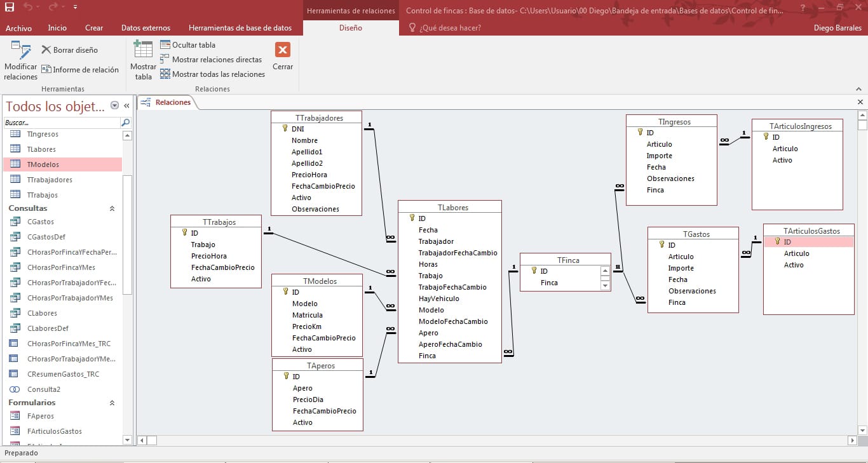Click the Modificar relaciones icon
868x463 pixels.
click(x=21, y=51)
